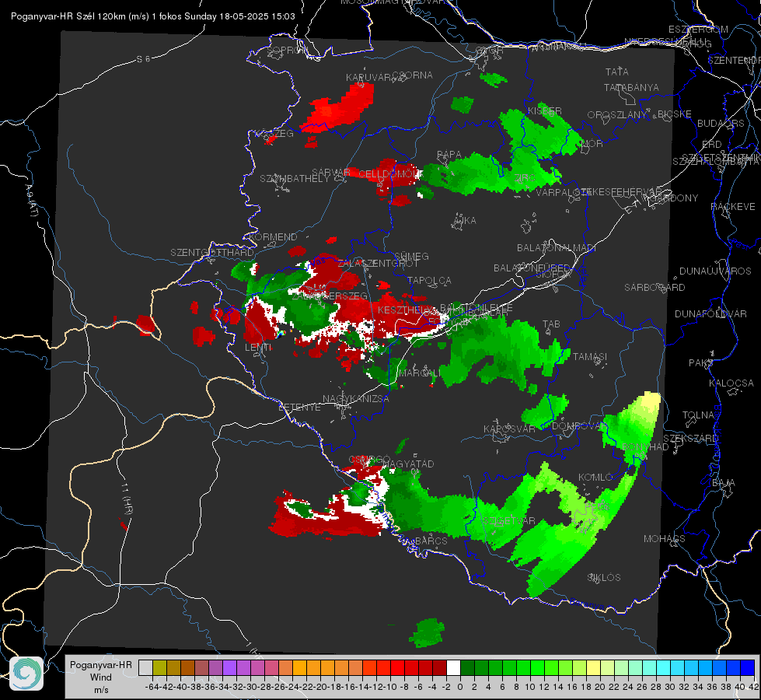Image resolution: width=761 pixels, height=700 pixels.
Task: Click the '11 (HR)' road label
Action: 126,499
